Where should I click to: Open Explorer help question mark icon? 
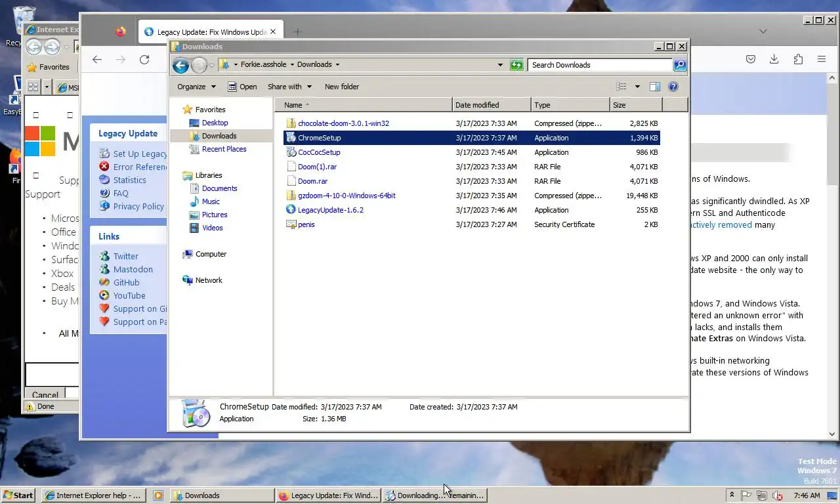click(x=673, y=87)
